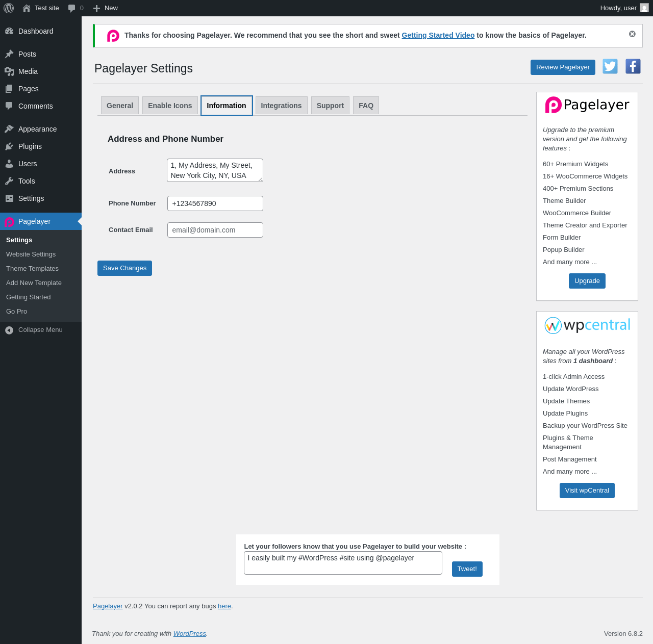Click the Update Plugins feature text
The width and height of the screenshot is (653, 644).
[565, 414]
